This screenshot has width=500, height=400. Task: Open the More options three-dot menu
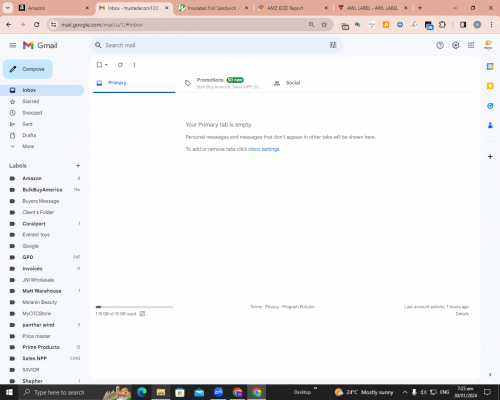(134, 65)
